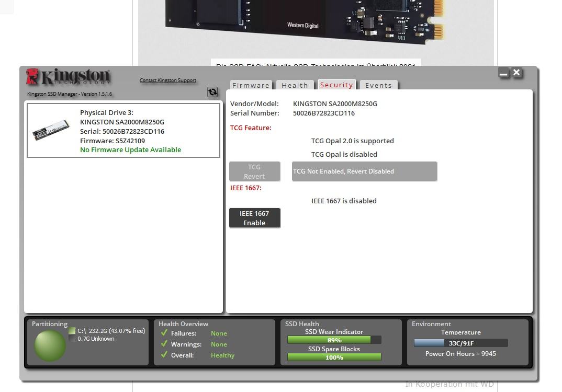Click the Power On Hours = 9945 text

click(x=460, y=354)
